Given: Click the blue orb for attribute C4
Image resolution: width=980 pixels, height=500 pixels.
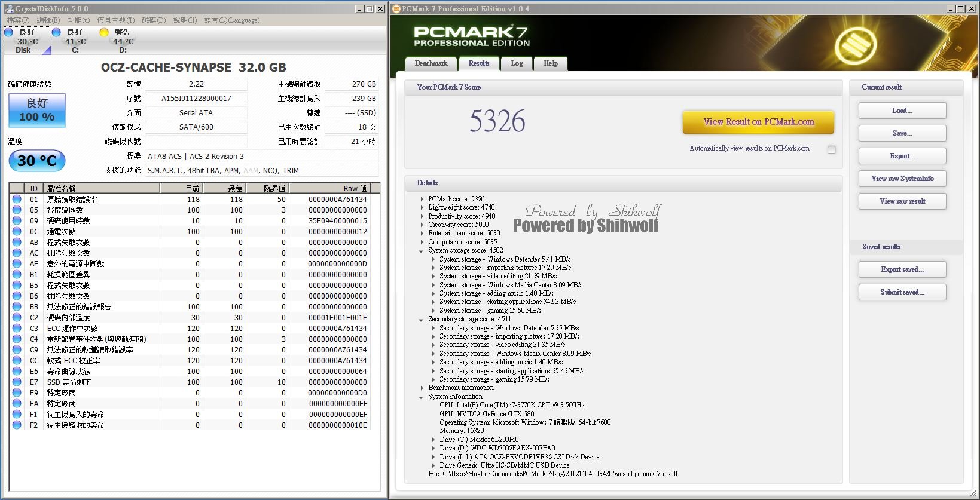Looking at the screenshot, I should point(17,339).
